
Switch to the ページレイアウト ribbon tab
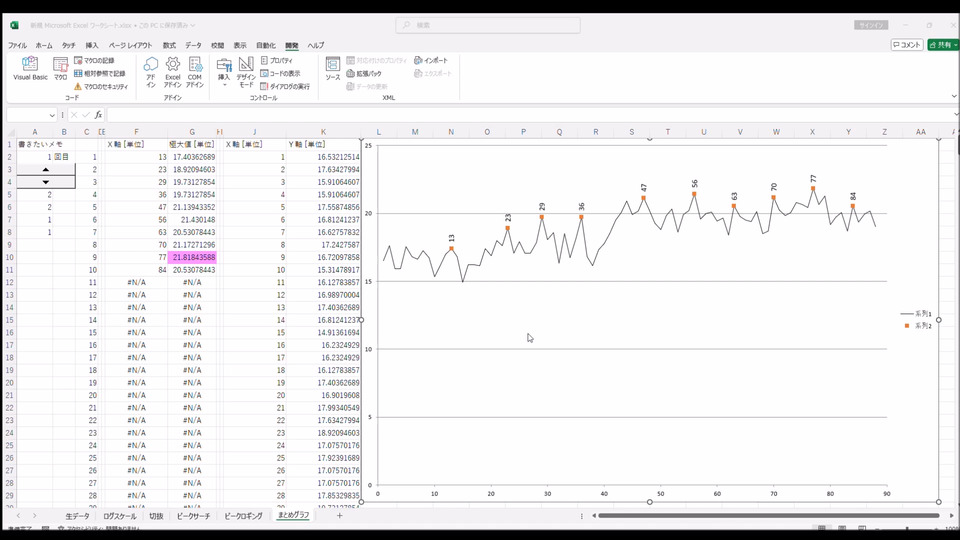click(x=130, y=45)
